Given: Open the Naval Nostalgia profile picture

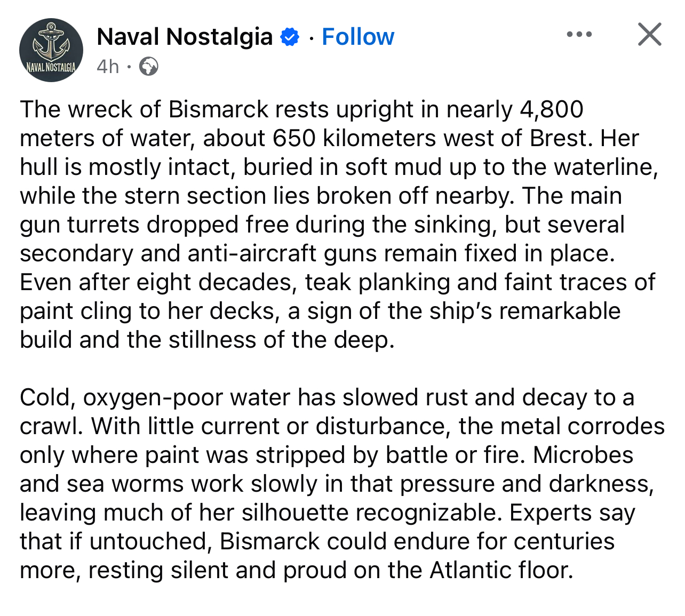Looking at the screenshot, I should coord(51,50).
